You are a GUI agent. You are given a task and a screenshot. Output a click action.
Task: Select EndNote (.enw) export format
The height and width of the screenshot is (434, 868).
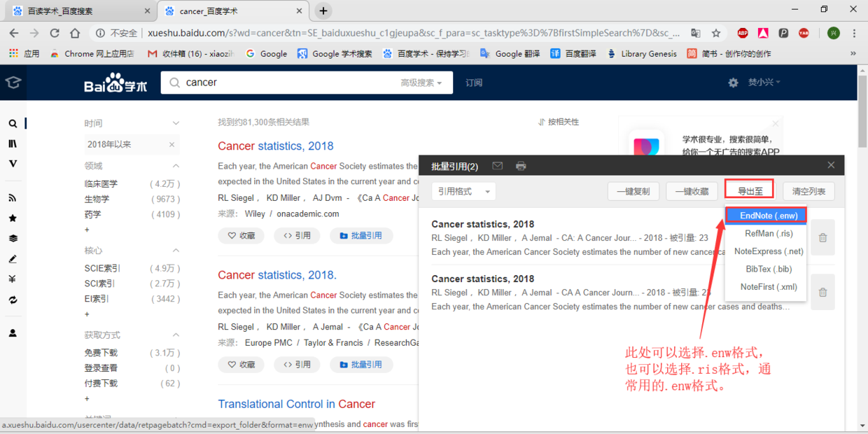coord(766,216)
